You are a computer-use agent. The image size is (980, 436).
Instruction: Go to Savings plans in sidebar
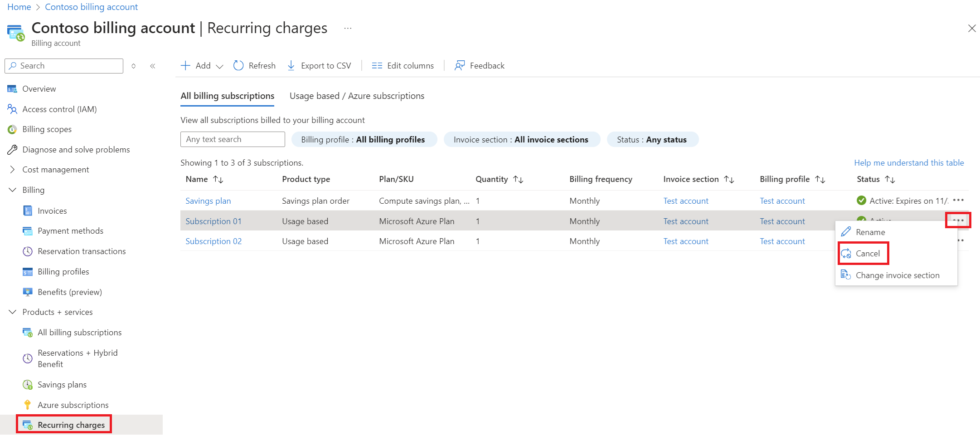pyautogui.click(x=62, y=385)
